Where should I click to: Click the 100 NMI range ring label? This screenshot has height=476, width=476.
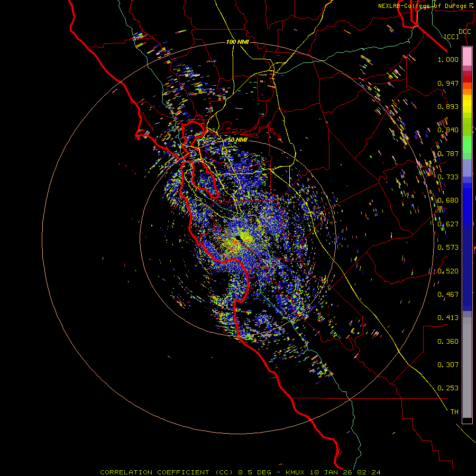(x=237, y=42)
